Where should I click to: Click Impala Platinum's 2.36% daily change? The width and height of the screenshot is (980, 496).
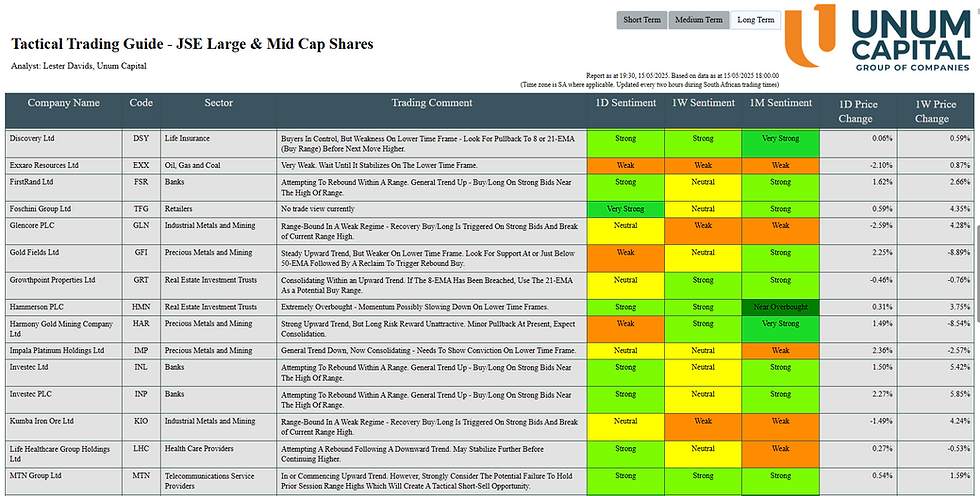click(881, 351)
